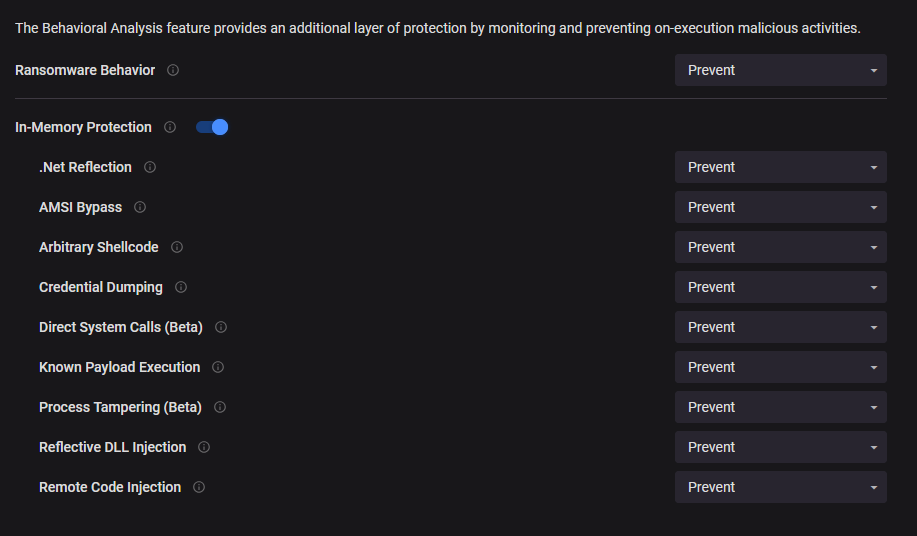Image resolution: width=917 pixels, height=536 pixels.
Task: Click the Credential Dumping info icon
Action: point(181,287)
